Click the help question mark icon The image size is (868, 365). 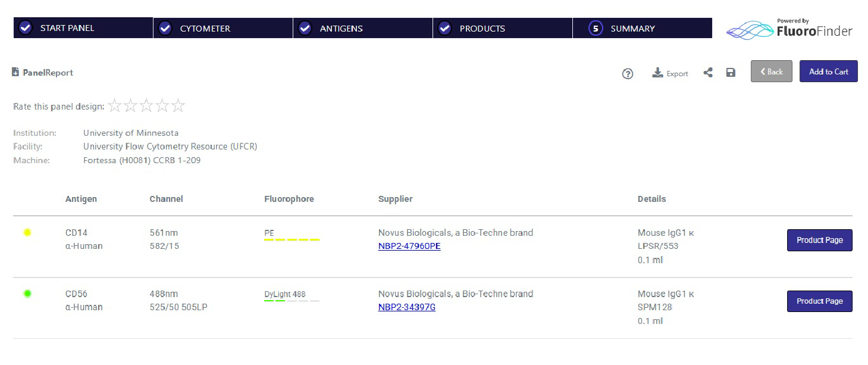click(x=627, y=74)
